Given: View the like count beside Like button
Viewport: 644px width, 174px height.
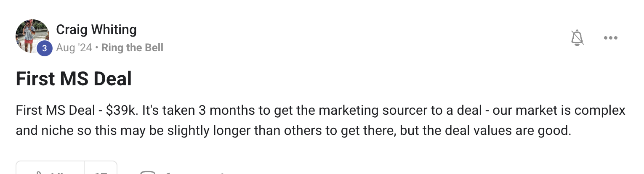Looking at the screenshot, I should 101,171.
